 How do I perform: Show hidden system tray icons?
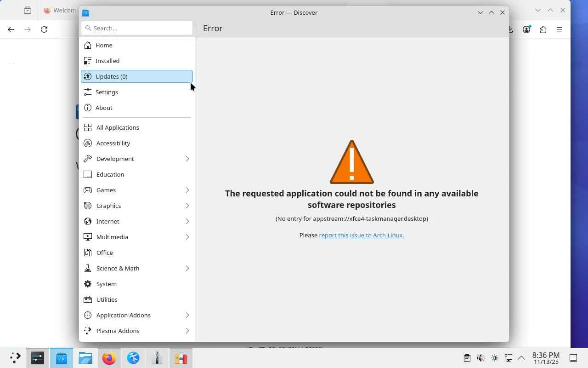[521, 358]
